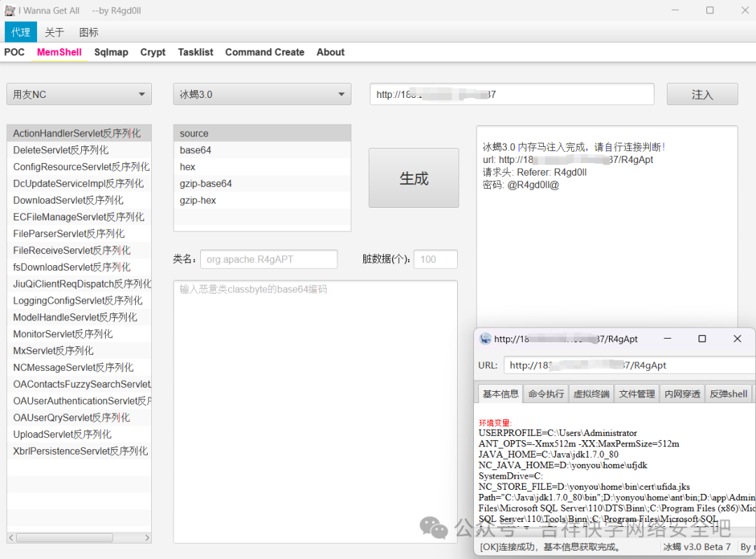Open the 图标 menu
756x559 pixels.
click(x=89, y=32)
